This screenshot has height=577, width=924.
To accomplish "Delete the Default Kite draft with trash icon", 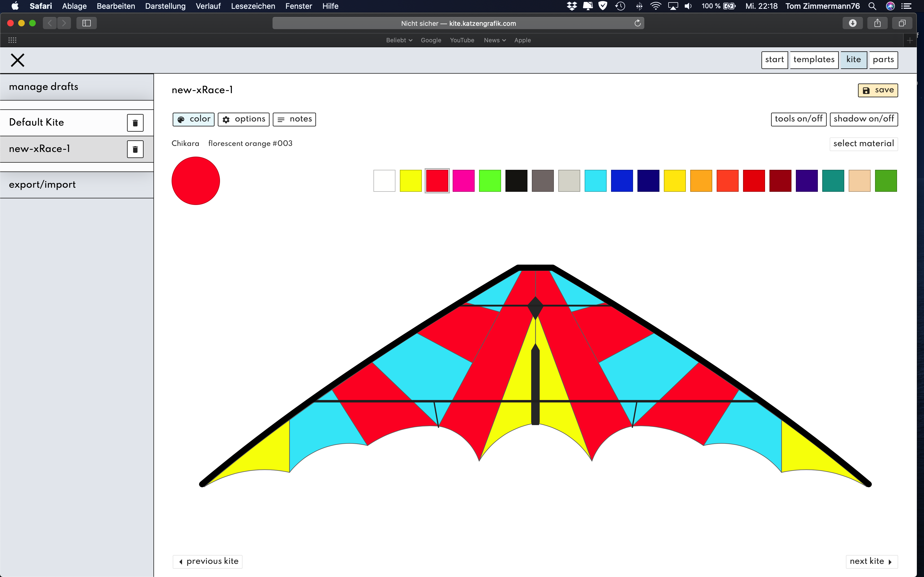I will tap(135, 123).
